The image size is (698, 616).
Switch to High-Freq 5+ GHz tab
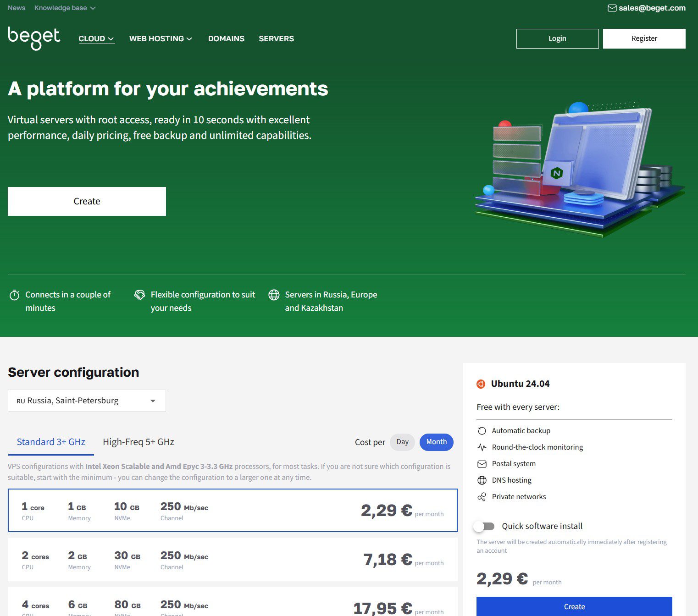click(138, 442)
